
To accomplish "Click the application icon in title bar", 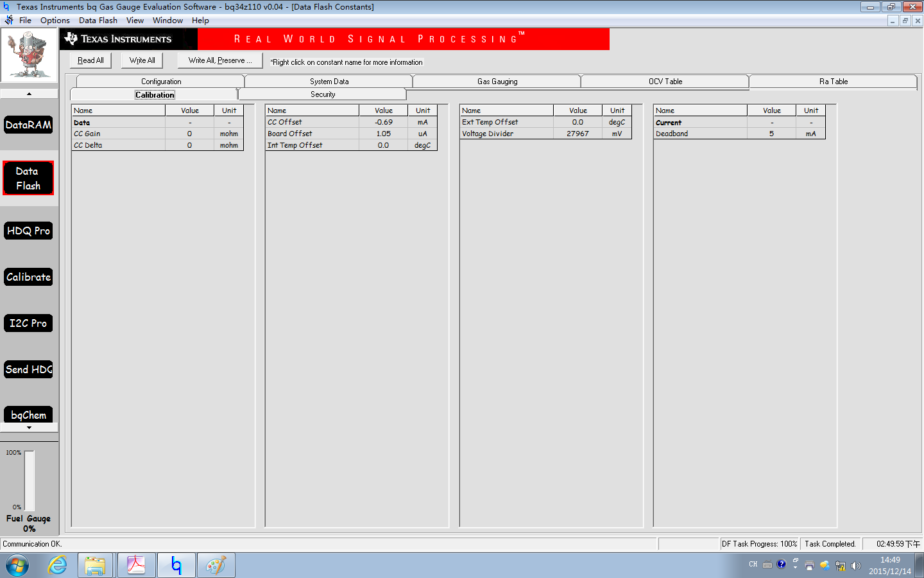I will [x=6, y=6].
